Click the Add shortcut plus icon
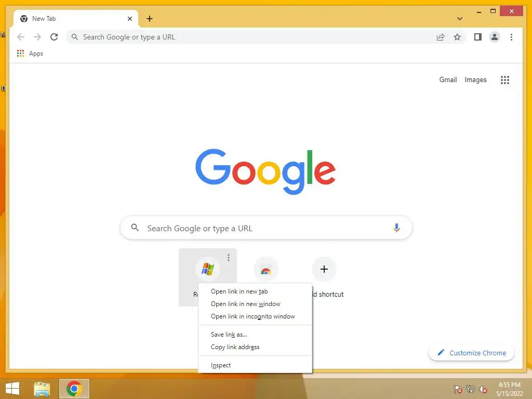Image resolution: width=532 pixels, height=399 pixels. point(324,269)
